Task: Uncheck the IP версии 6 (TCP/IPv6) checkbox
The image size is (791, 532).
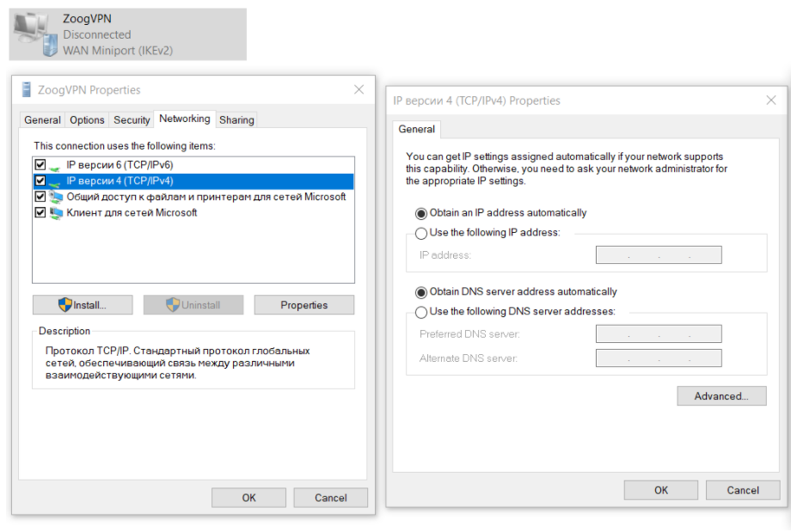Action: coord(40,165)
